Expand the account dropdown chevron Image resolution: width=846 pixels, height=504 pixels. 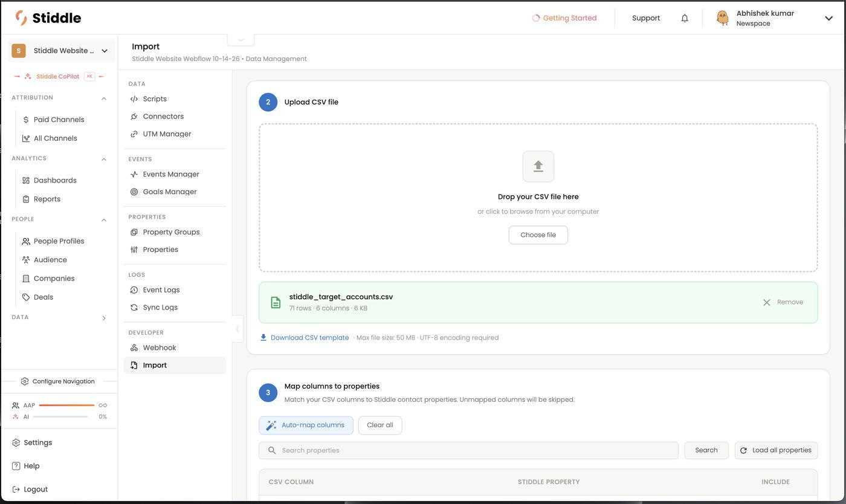point(828,18)
